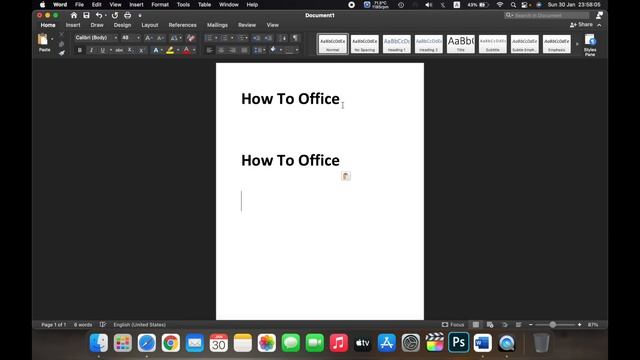Sort the selected text
Viewport: 640px width, 360px height.
[x=283, y=38]
